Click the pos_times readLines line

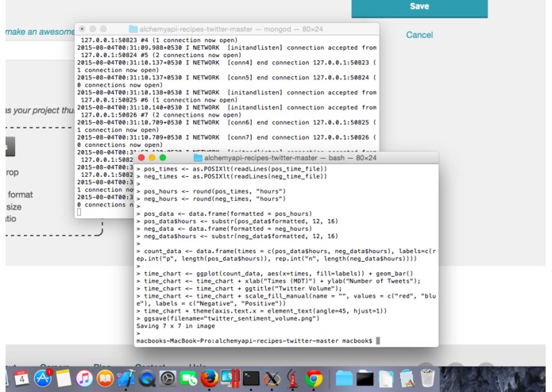pyautogui.click(x=232, y=169)
